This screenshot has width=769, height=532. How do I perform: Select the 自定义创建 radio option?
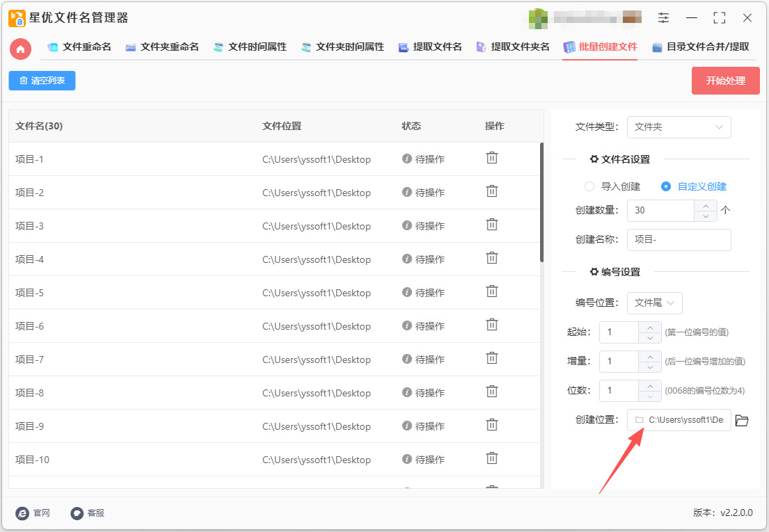[x=666, y=186]
